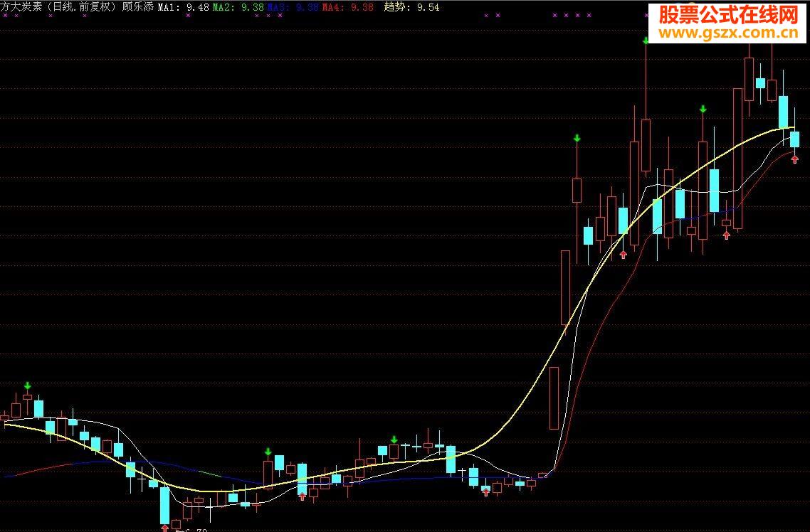Click the third red up arrow from left
This screenshot has width=810, height=532.
click(x=485, y=491)
